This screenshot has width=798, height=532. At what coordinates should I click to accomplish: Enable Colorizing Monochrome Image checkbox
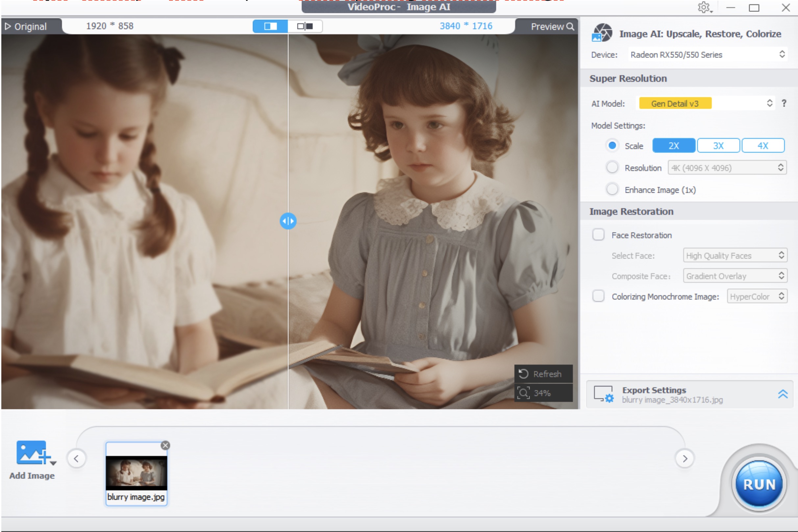(x=598, y=296)
